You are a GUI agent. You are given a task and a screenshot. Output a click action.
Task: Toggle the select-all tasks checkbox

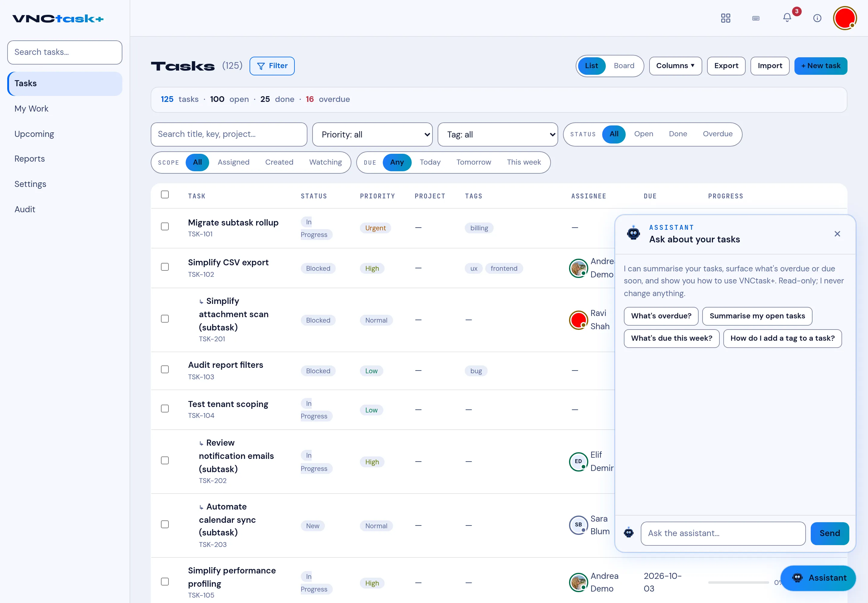click(165, 194)
